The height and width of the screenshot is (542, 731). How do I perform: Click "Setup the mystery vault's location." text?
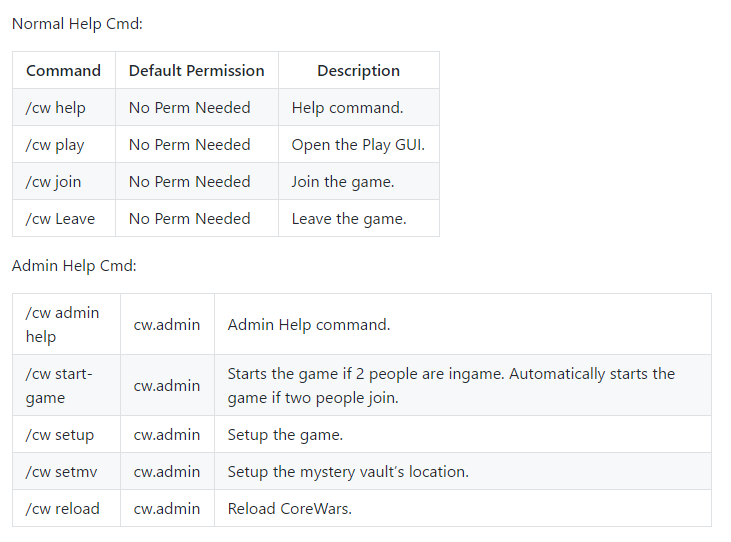347,472
